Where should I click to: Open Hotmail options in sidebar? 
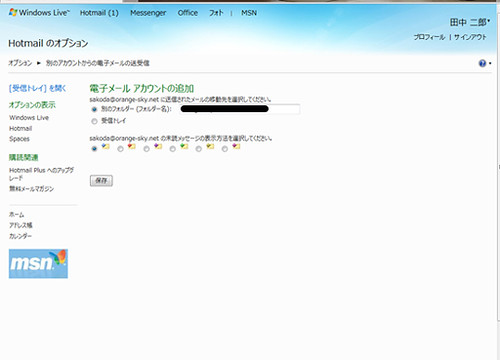(x=21, y=128)
